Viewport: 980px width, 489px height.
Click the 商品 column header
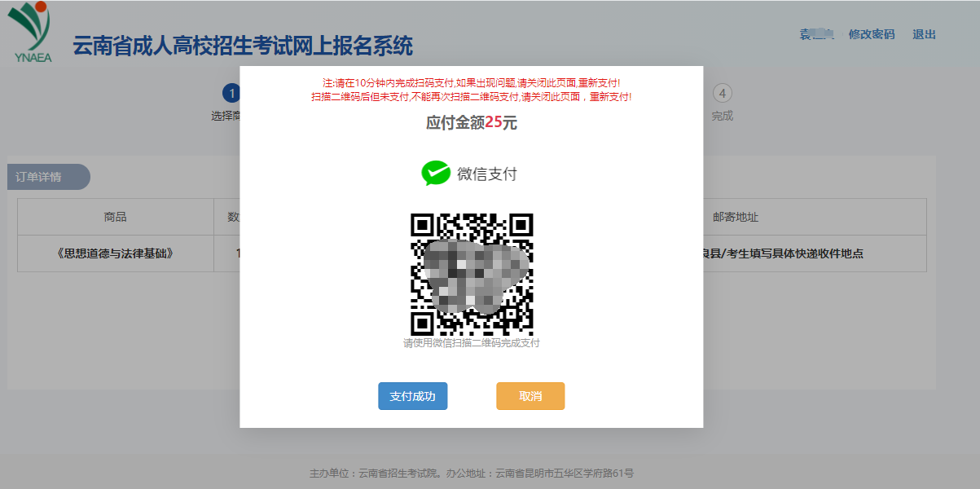114,216
